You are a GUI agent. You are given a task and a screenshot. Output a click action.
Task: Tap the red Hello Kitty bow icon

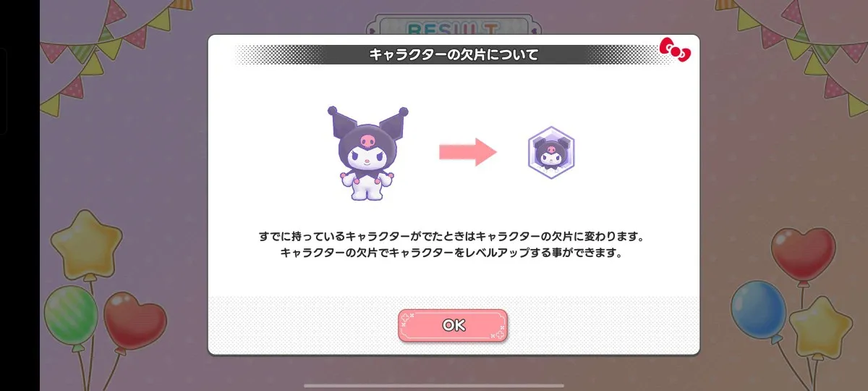[x=675, y=51]
